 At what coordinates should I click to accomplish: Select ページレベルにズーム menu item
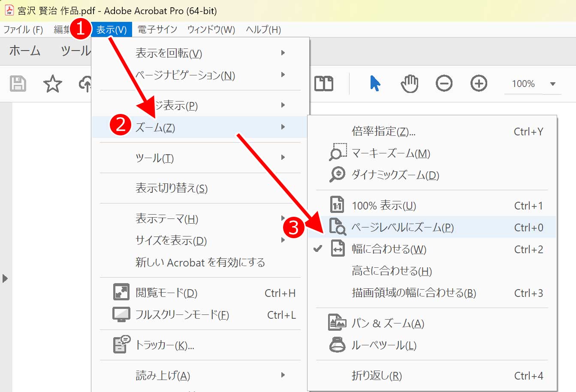coord(432,227)
